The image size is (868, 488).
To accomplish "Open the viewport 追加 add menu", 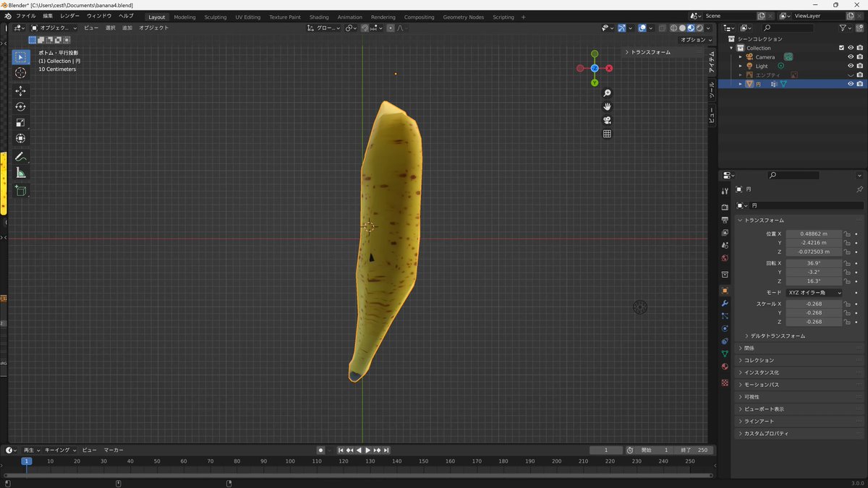I will [127, 28].
